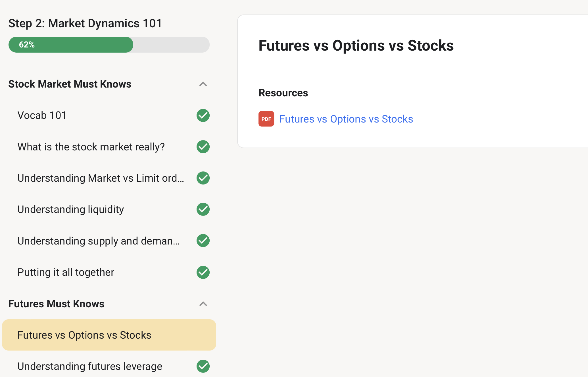
Task: Click the green checkmark beside Vocab 101
Action: coord(203,115)
